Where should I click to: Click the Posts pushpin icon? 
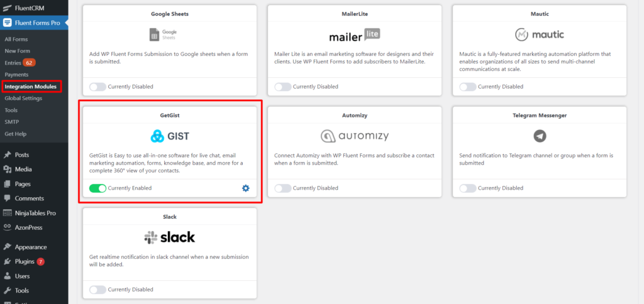pyautogui.click(x=7, y=155)
